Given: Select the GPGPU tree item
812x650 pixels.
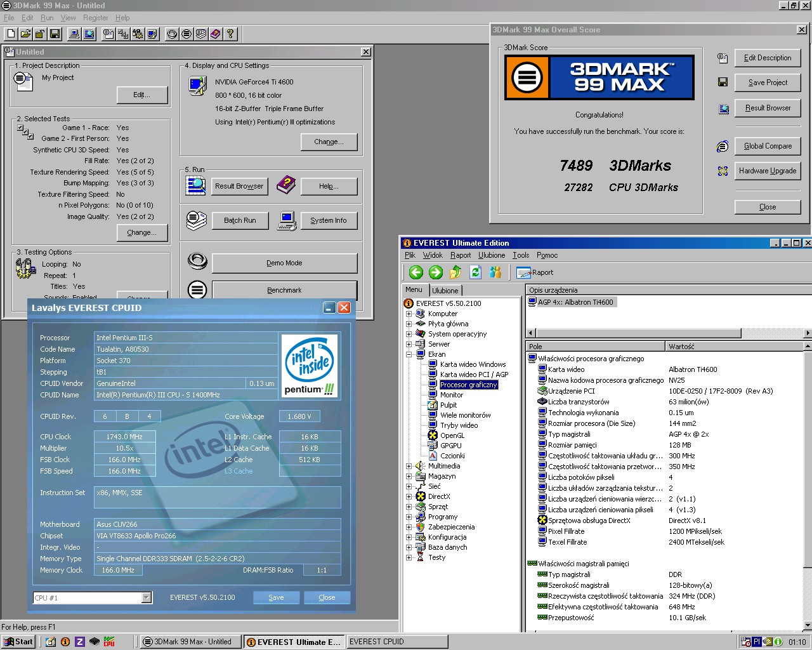Looking at the screenshot, I should pos(451,446).
